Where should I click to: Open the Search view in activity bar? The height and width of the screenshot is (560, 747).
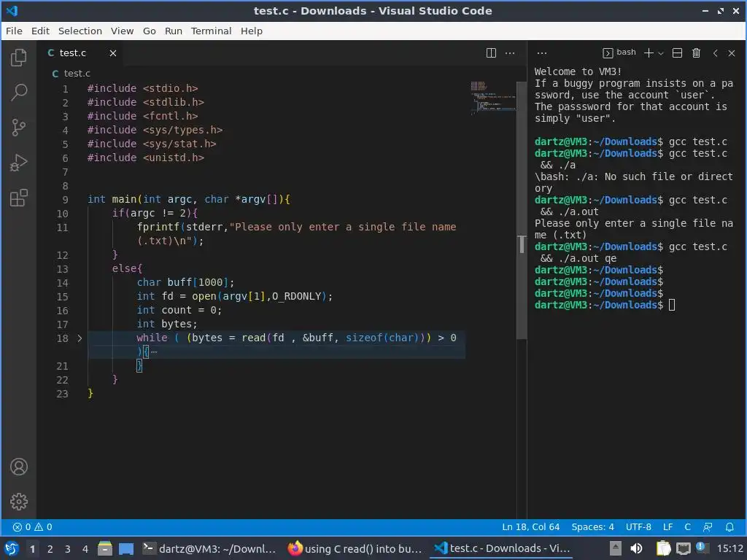tap(18, 93)
